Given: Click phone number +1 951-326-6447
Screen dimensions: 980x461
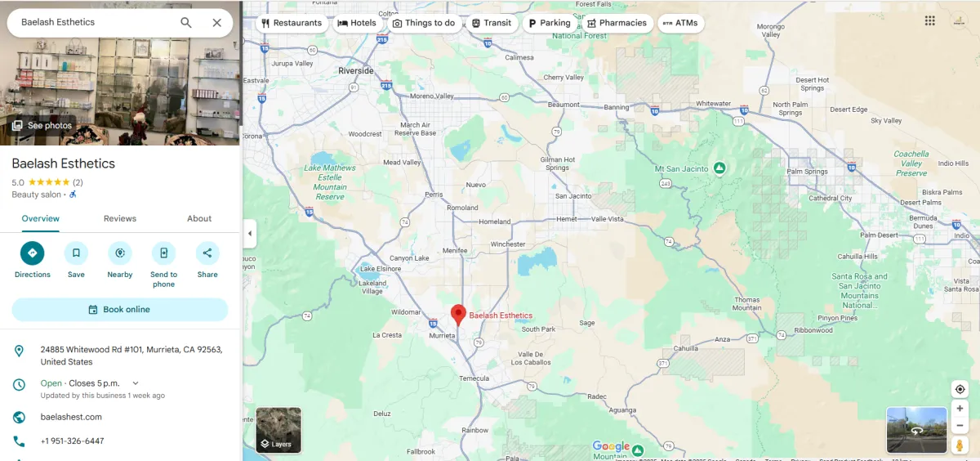Looking at the screenshot, I should (72, 441).
